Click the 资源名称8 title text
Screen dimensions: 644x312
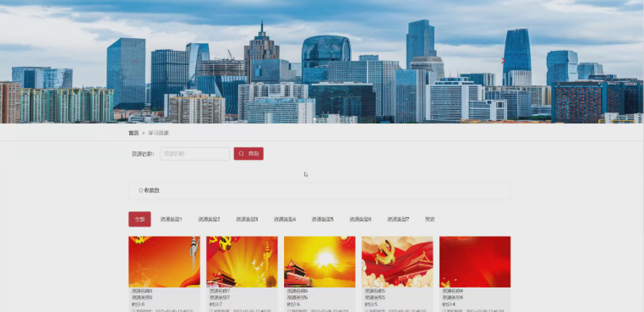pyautogui.click(x=142, y=291)
